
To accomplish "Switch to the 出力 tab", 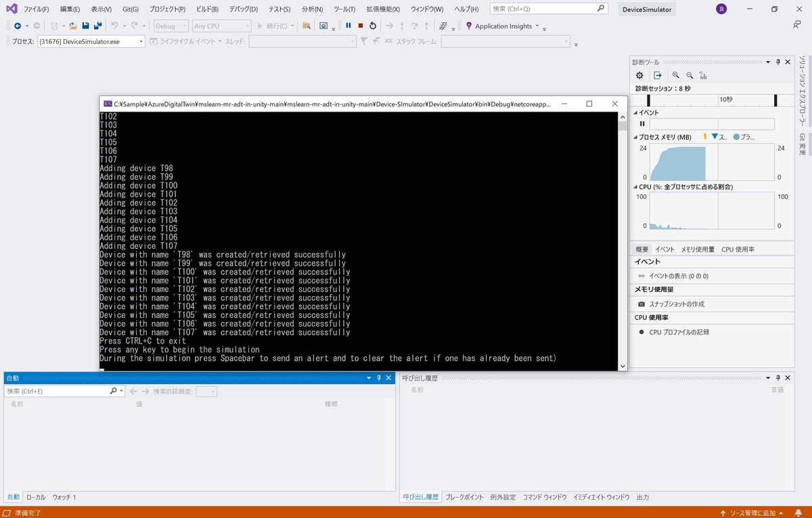I will point(642,497).
